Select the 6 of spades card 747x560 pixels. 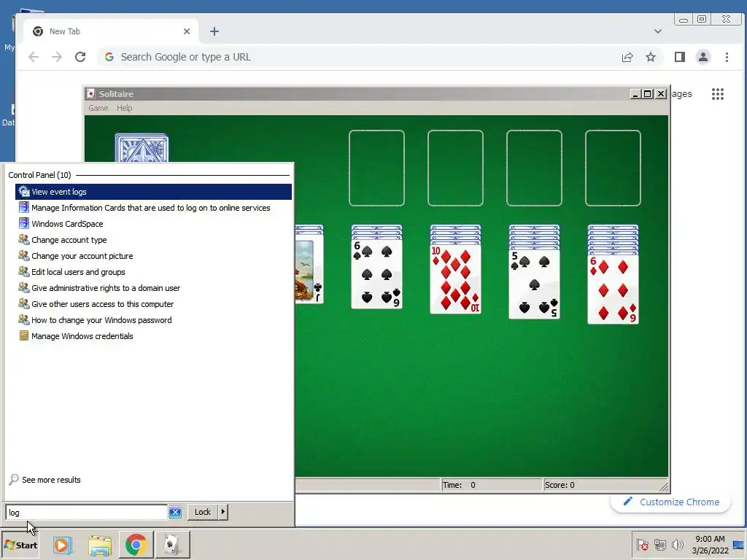[377, 274]
